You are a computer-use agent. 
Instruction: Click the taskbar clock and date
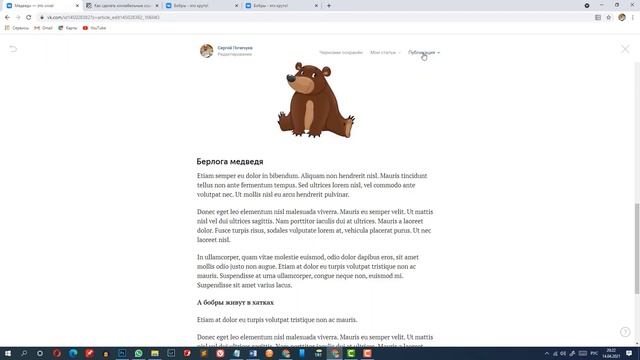coord(611,353)
